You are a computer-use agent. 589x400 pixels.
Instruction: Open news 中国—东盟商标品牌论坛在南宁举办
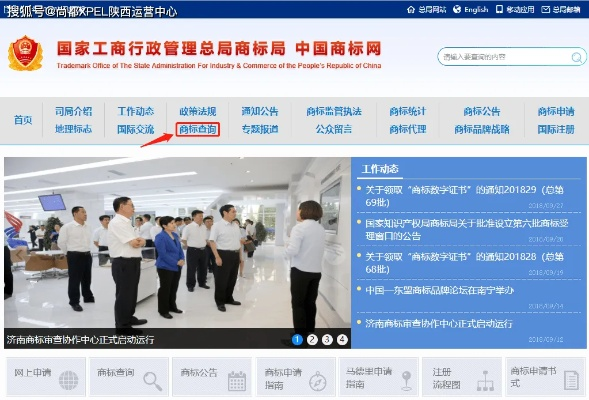tap(439, 290)
